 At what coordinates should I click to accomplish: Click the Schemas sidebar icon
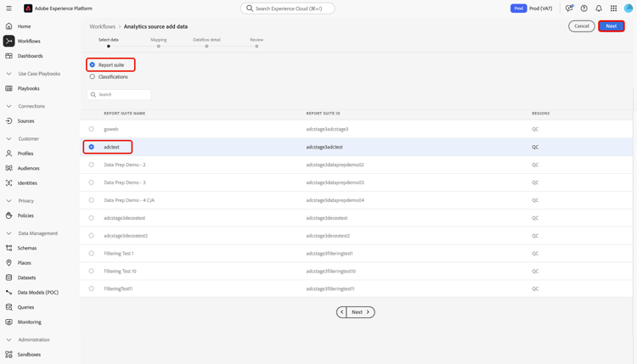(x=9, y=248)
